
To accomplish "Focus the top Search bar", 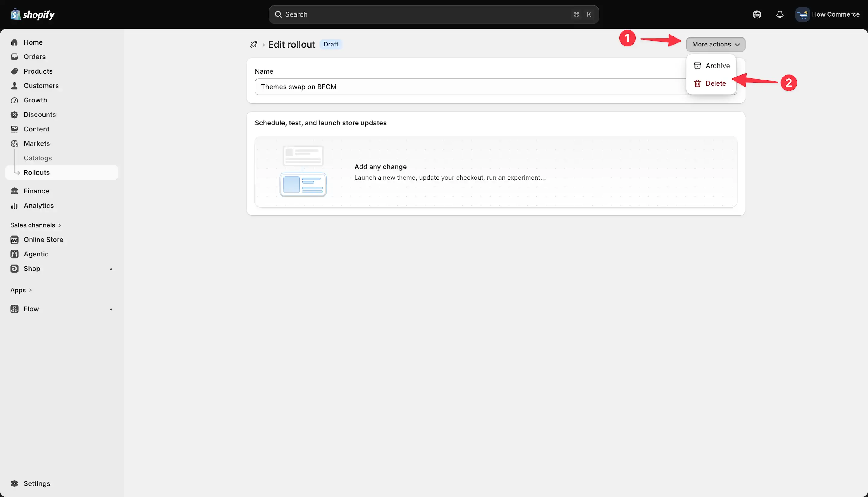I will pos(433,14).
